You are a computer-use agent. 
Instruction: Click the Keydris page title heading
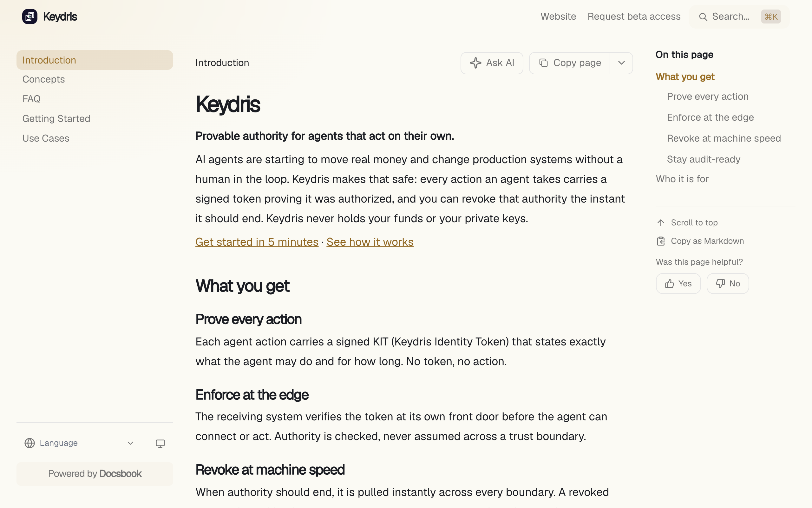tap(227, 104)
